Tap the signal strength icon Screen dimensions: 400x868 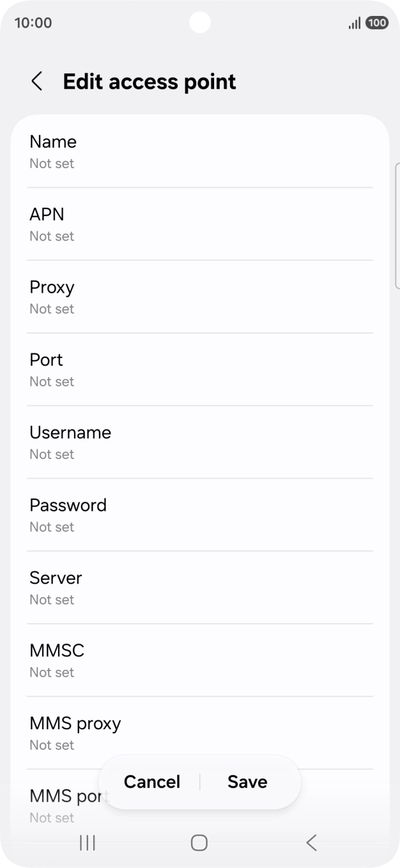[354, 24]
